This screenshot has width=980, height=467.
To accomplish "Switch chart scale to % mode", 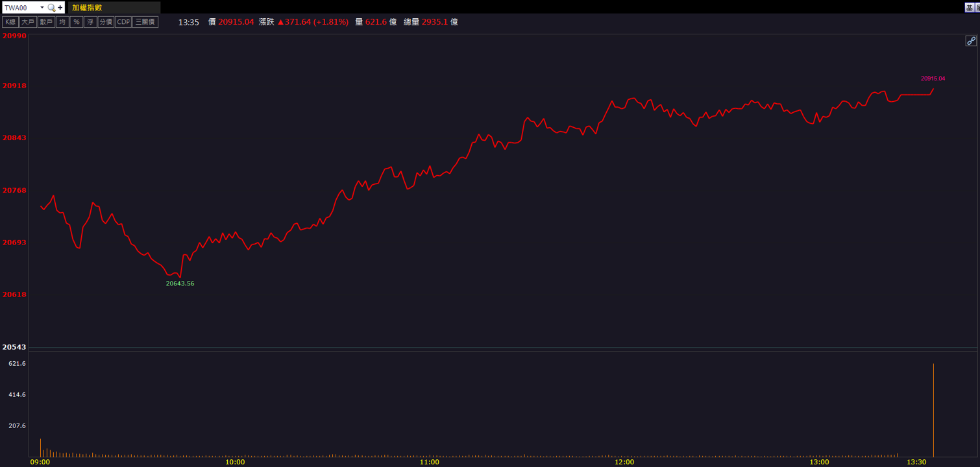I will click(77, 22).
